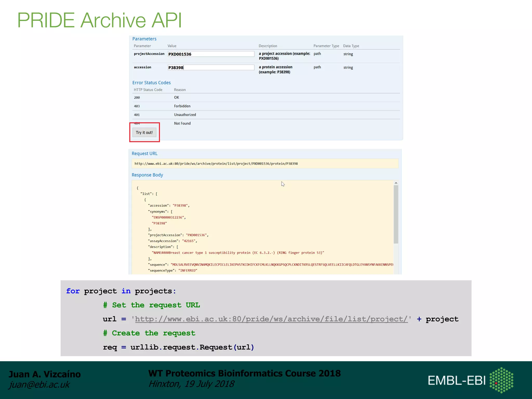Click 'WT Proteomics Bioinformatics Course 2018' footer text
Image resolution: width=532 pixels, height=399 pixels.
(x=244, y=373)
